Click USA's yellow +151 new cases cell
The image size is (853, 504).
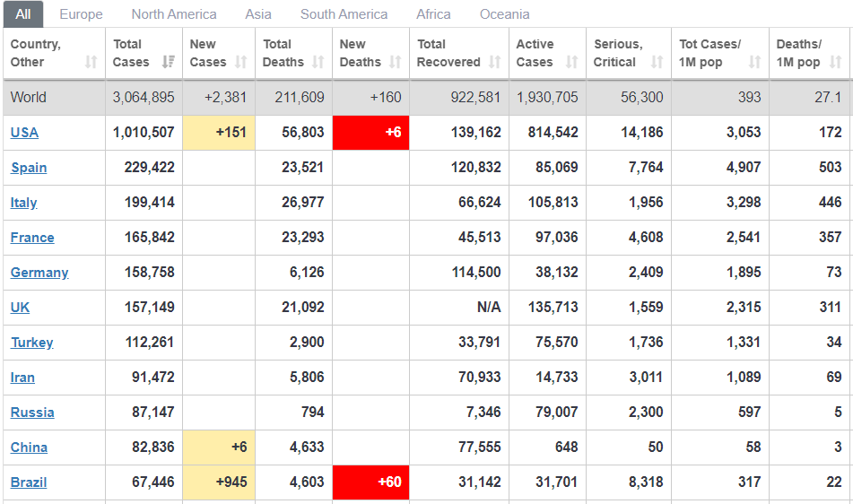(219, 133)
